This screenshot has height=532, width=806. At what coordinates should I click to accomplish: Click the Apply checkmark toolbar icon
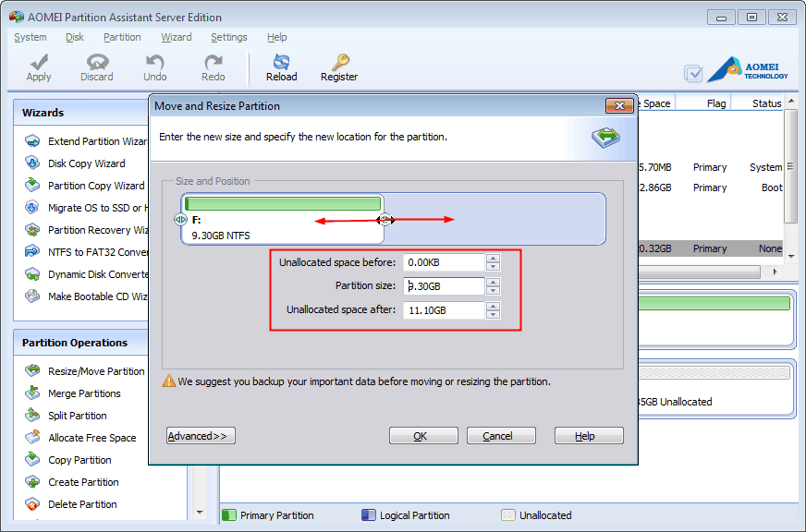click(39, 62)
